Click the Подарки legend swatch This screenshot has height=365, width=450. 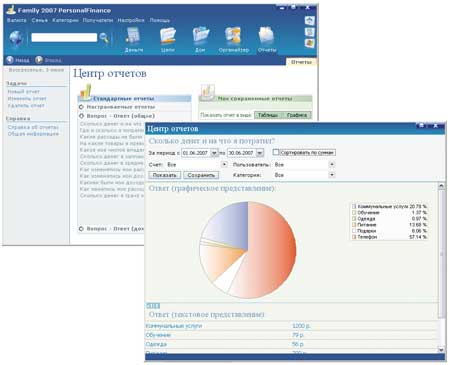pos(354,231)
